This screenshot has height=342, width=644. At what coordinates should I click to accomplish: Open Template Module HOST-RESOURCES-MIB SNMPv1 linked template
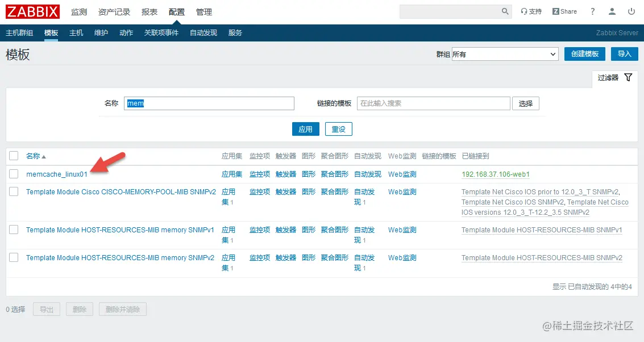click(x=542, y=230)
